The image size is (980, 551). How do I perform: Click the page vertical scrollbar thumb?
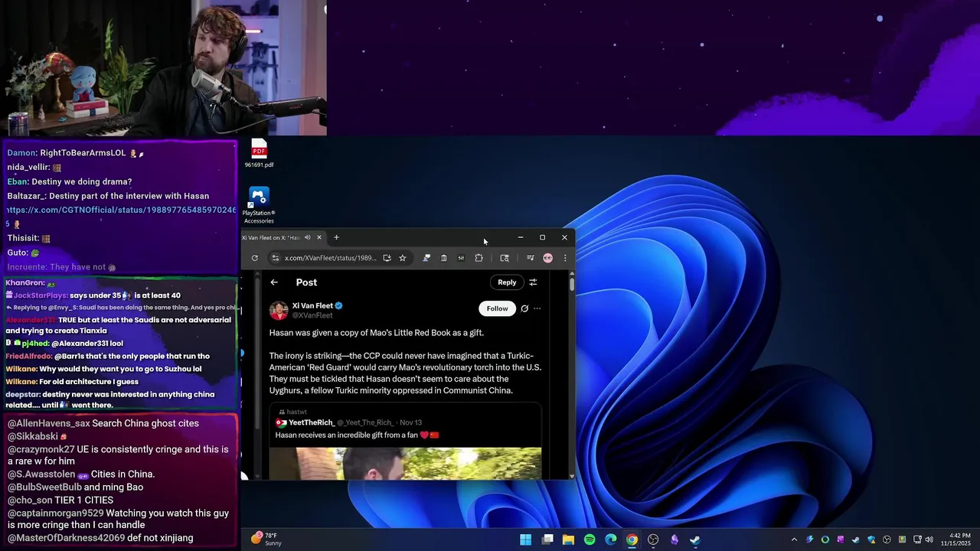coord(572,284)
